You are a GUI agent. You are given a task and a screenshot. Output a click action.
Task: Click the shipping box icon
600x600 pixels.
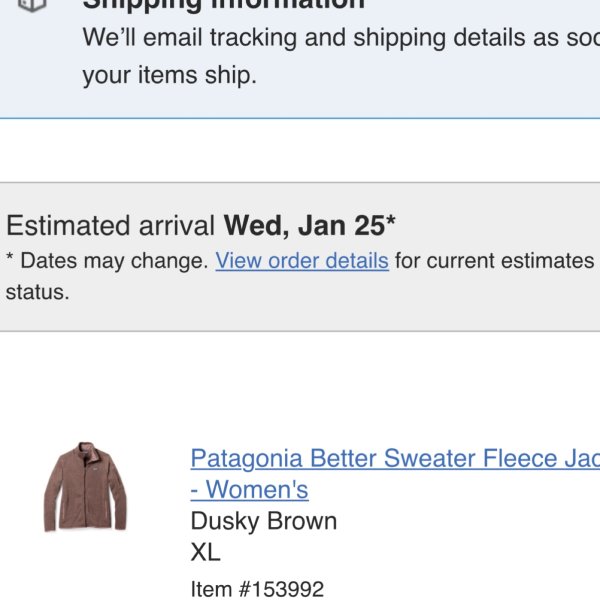click(x=33, y=5)
